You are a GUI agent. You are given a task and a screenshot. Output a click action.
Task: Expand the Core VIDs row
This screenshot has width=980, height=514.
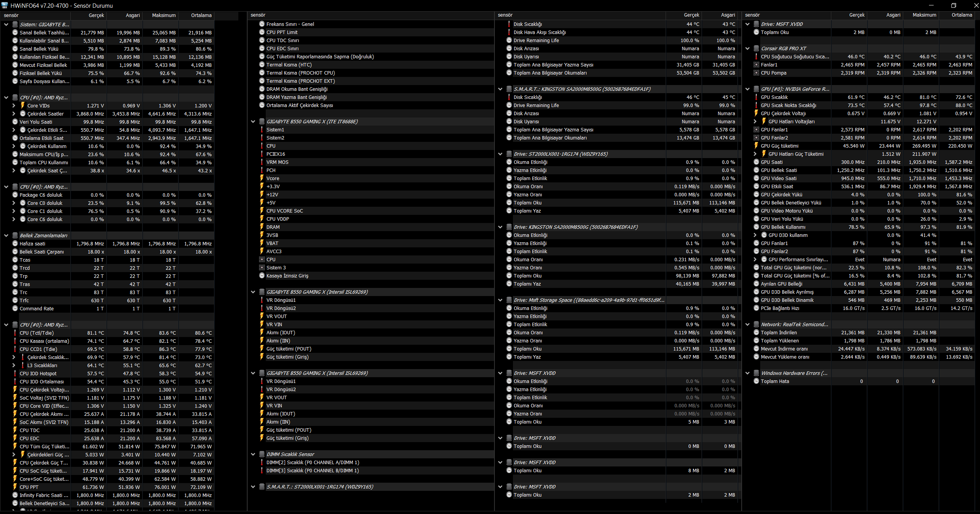click(14, 106)
